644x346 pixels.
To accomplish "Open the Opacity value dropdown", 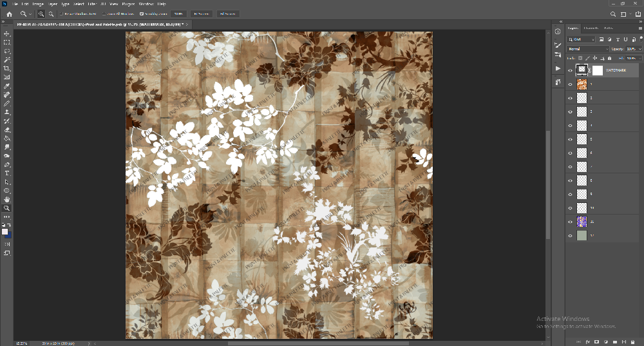I will (640, 49).
